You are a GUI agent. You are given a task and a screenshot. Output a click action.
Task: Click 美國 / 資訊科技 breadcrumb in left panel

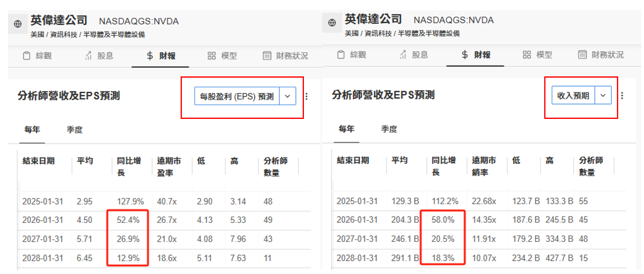click(53, 34)
